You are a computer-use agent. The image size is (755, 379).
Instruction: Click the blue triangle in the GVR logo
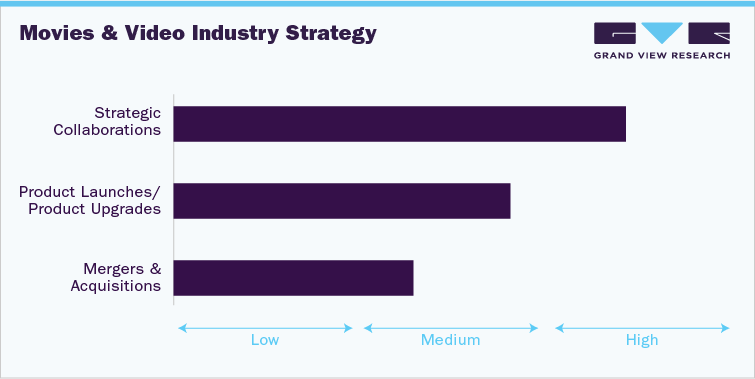(x=662, y=32)
